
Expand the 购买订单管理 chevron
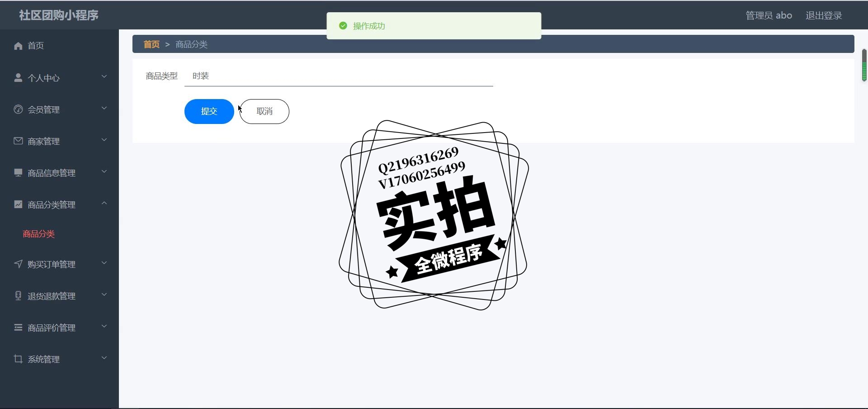104,263
